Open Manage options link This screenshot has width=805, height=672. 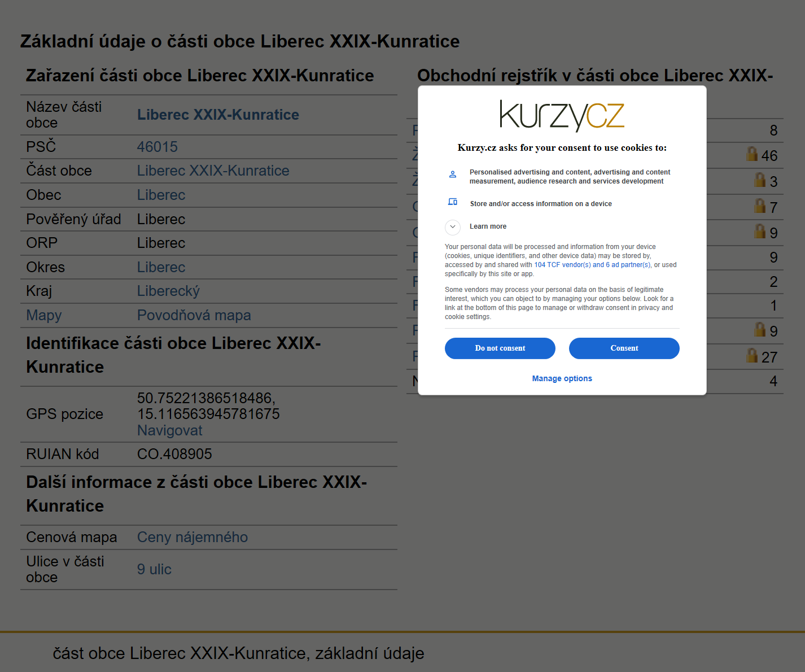point(562,378)
